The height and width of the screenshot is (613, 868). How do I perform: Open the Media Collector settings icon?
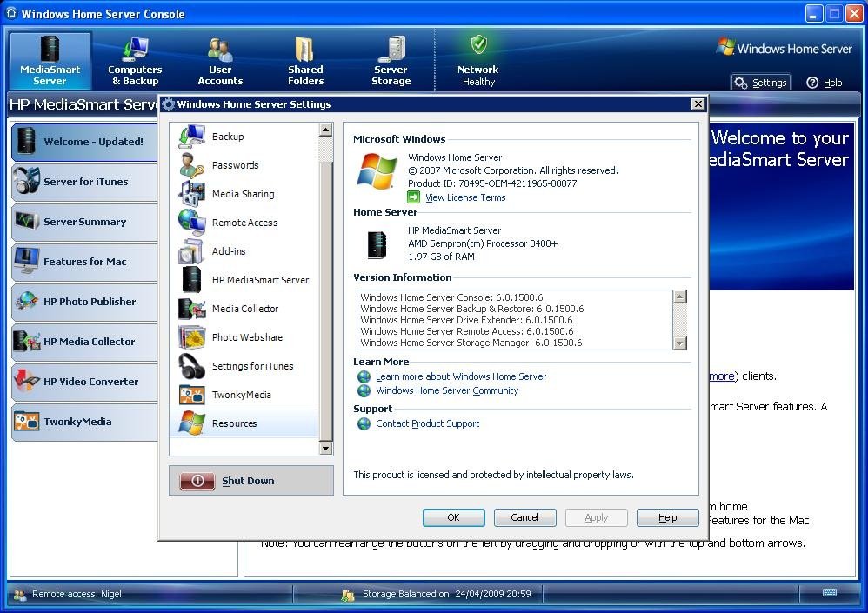point(191,309)
